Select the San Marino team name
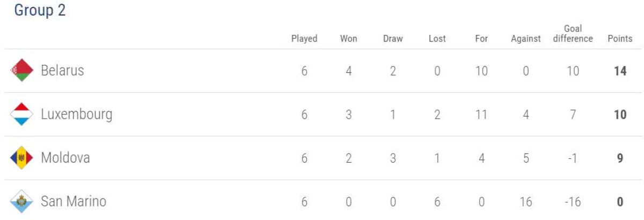The width and height of the screenshot is (644, 220). (x=74, y=201)
